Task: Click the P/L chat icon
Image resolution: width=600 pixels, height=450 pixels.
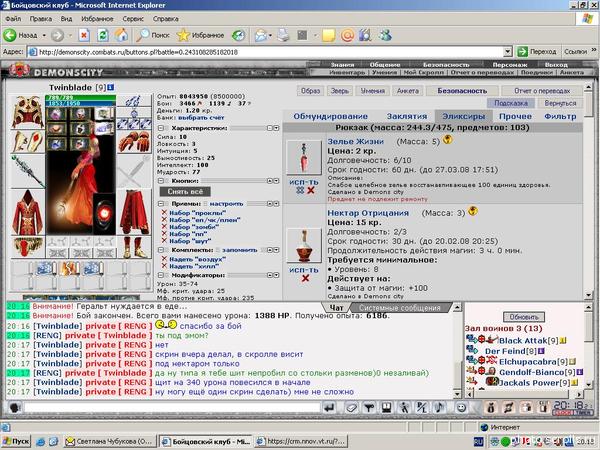Action: coord(422,408)
